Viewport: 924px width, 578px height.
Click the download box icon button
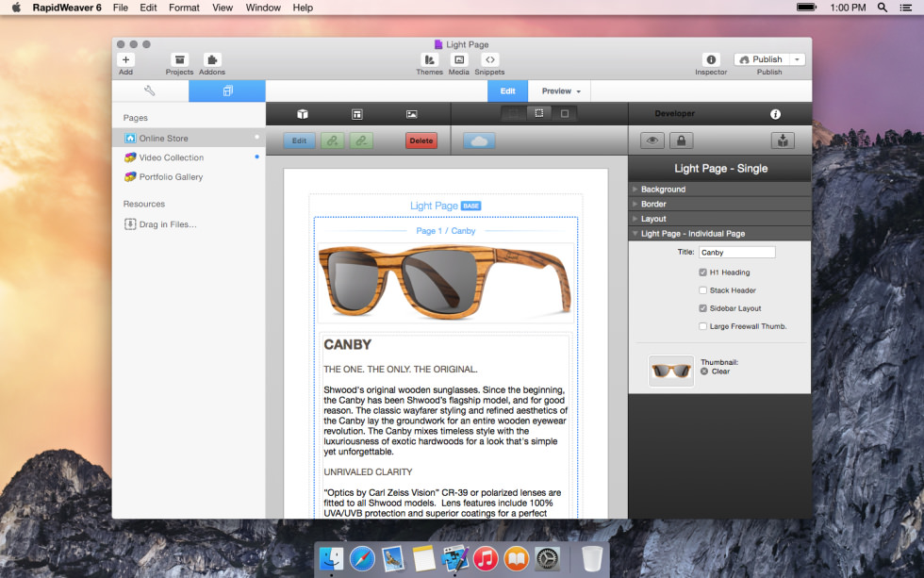783,140
